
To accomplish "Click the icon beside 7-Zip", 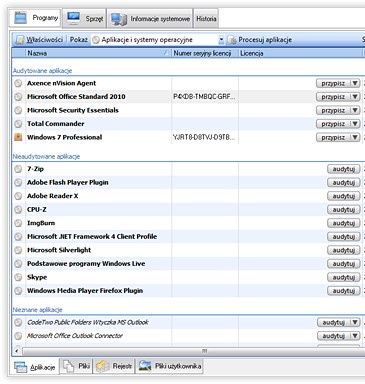I will [x=18, y=169].
